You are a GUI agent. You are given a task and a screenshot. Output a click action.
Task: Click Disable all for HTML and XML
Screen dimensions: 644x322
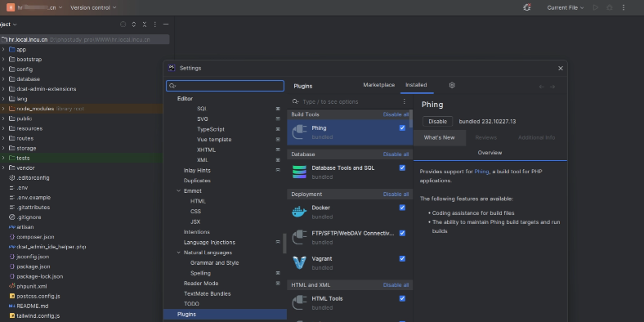(396, 285)
